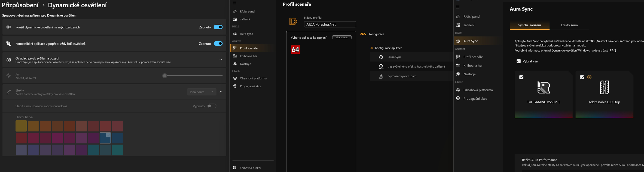This screenshot has width=644, height=172.
Task: Open Knihovna funkcí at sidebar bottom
Action: coord(250,168)
